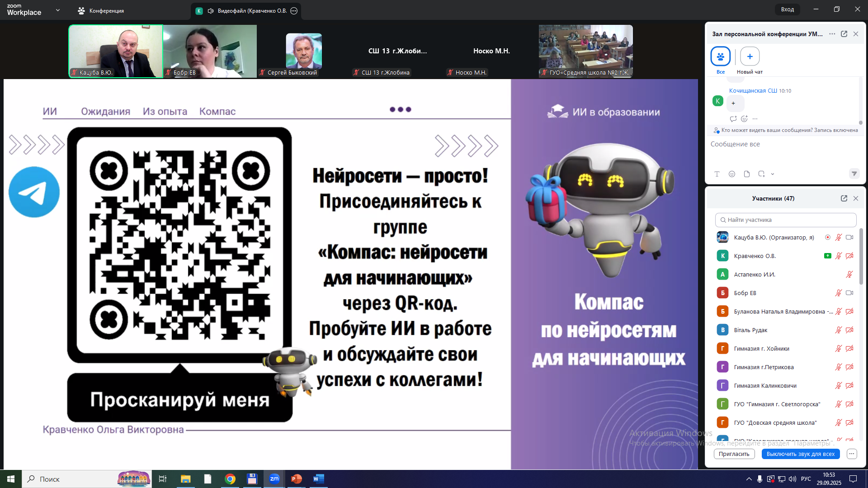Screen dimensions: 868x488
Task: Toggle video camera for Кацуба В.Ю.
Action: point(849,237)
